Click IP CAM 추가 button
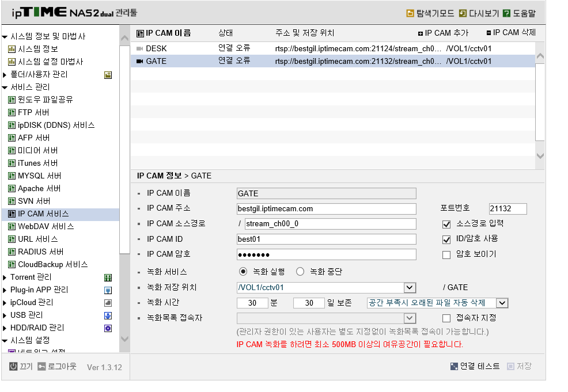 [x=443, y=33]
